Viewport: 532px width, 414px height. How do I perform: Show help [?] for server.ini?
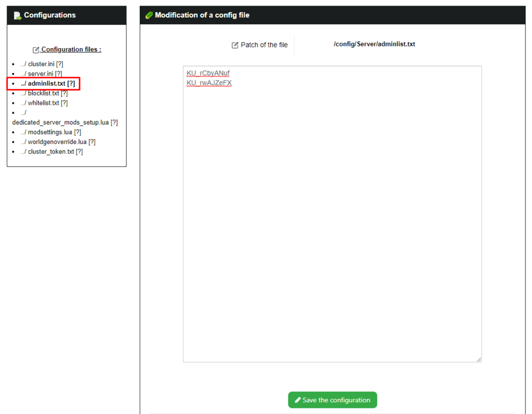(59, 73)
